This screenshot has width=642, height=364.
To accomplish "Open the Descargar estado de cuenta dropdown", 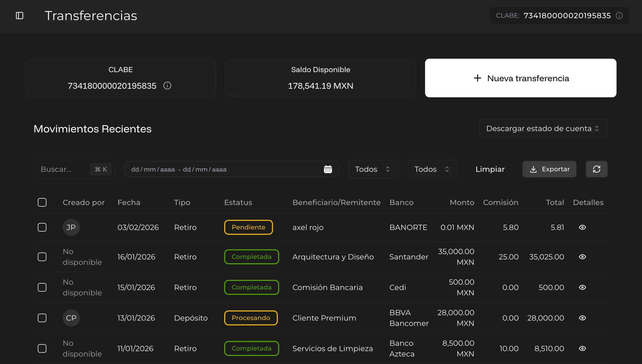I will 543,128.
